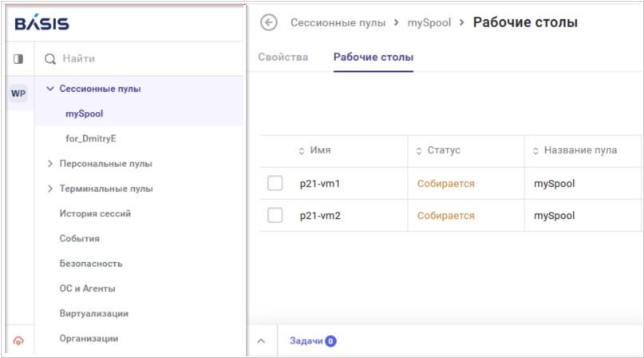Expand the Задачи panel with up chevron
This screenshot has height=358, width=644.
click(261, 340)
